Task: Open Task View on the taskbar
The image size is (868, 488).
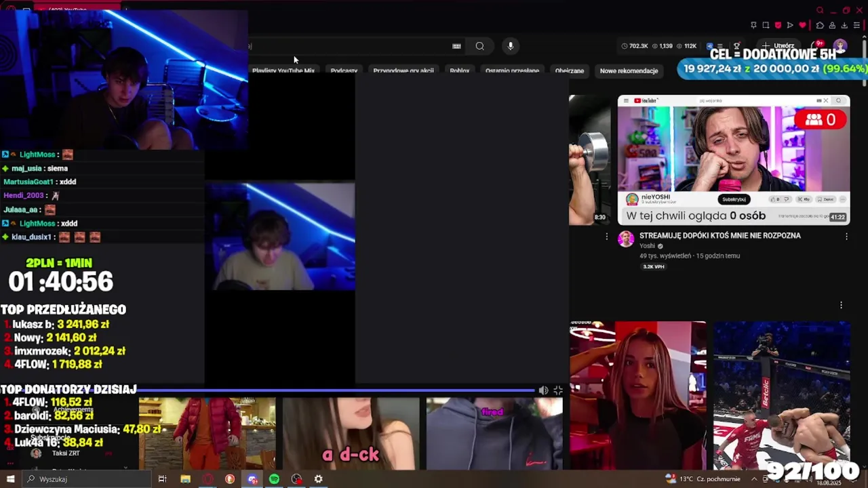Action: pyautogui.click(x=162, y=479)
